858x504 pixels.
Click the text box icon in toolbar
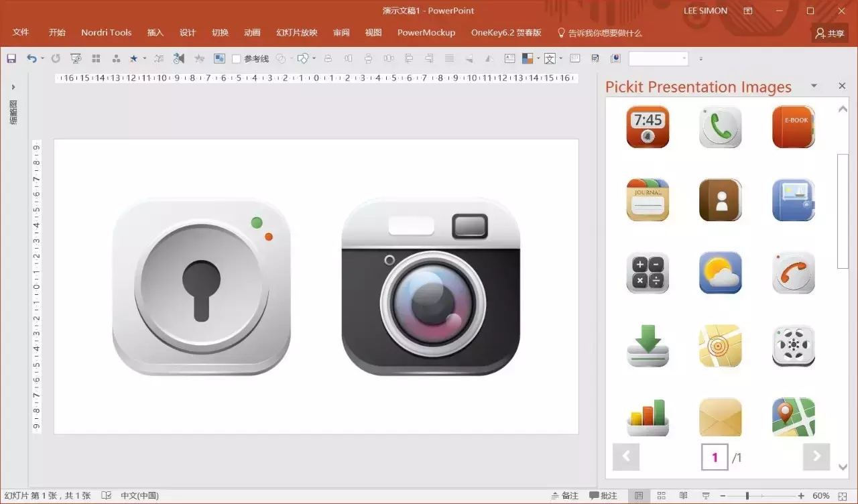pos(509,59)
